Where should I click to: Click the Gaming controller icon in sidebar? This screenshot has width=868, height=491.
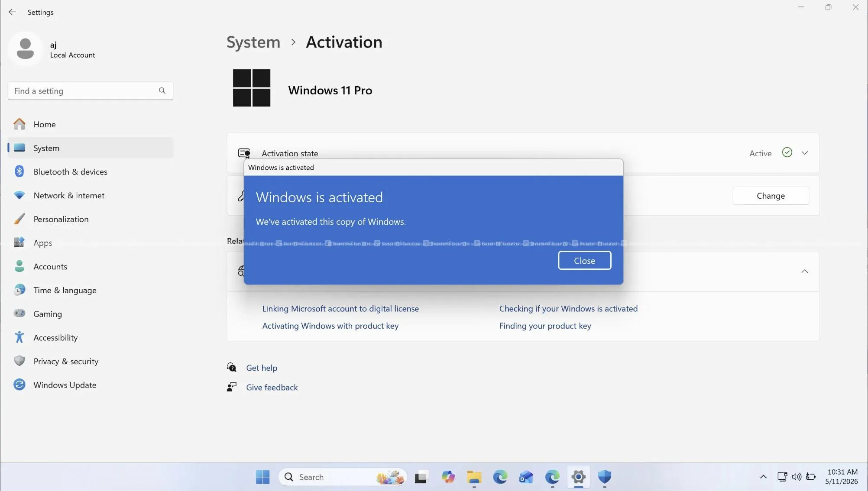point(19,313)
